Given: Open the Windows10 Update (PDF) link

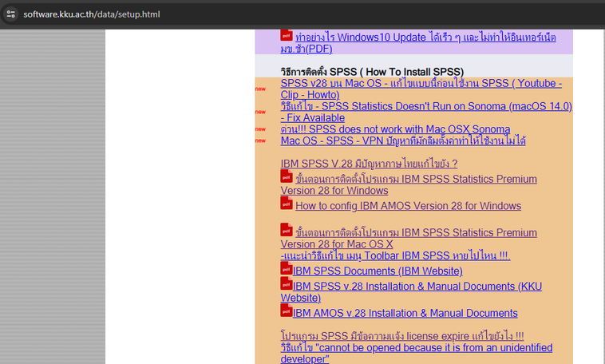Looking at the screenshot, I should point(418,43).
